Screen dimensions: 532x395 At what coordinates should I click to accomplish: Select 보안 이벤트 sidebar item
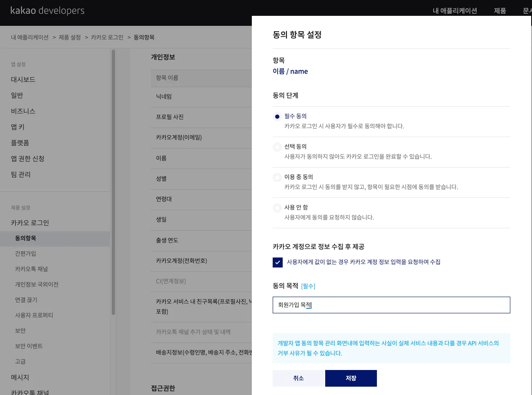point(29,346)
